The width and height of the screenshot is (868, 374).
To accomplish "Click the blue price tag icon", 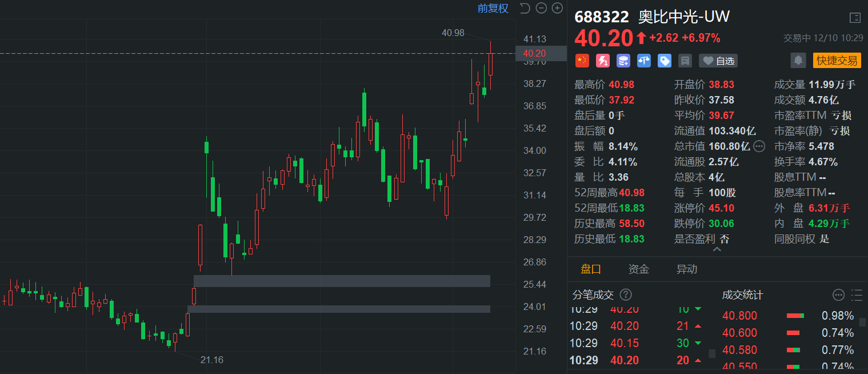I will (665, 61).
